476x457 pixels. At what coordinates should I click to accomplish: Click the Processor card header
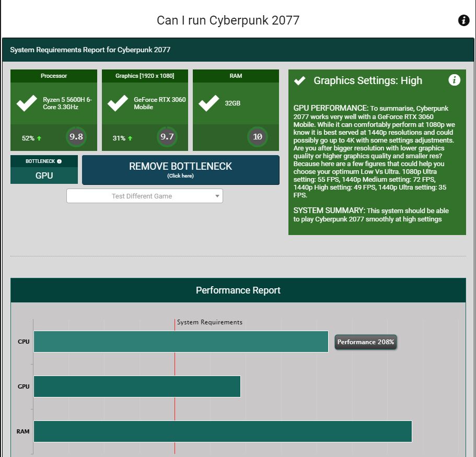54,76
